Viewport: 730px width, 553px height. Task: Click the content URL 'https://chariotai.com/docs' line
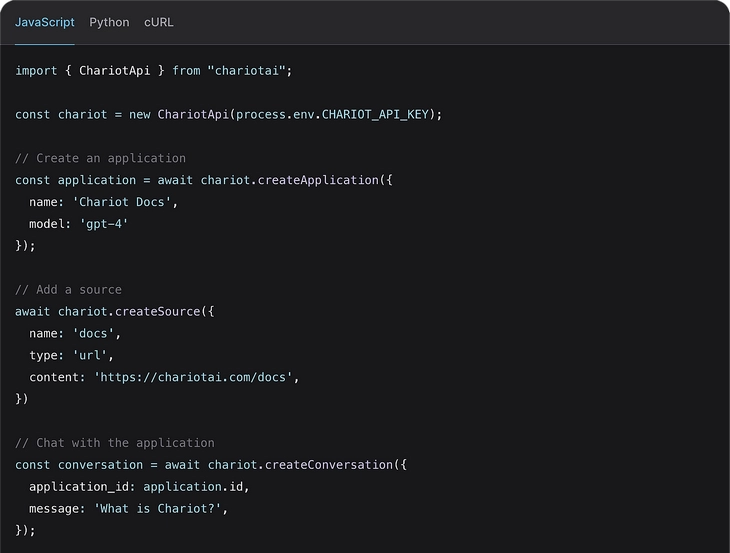click(164, 377)
